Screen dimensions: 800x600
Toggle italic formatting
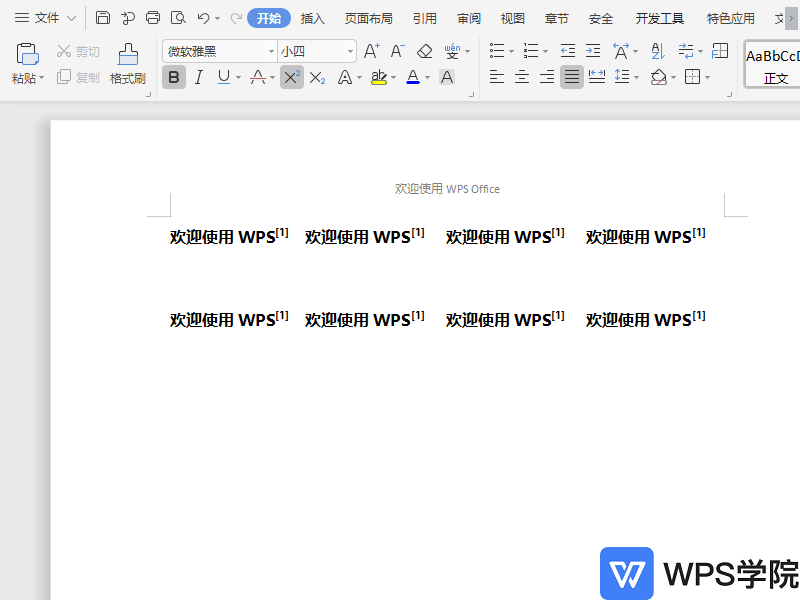(x=198, y=77)
